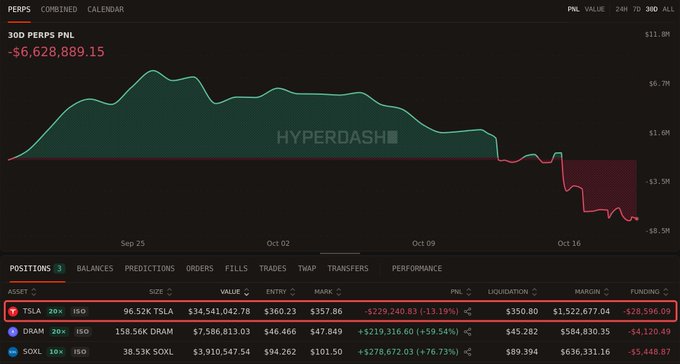Sort positions by Liquidation column
The height and width of the screenshot is (364, 680).
pyautogui.click(x=513, y=292)
